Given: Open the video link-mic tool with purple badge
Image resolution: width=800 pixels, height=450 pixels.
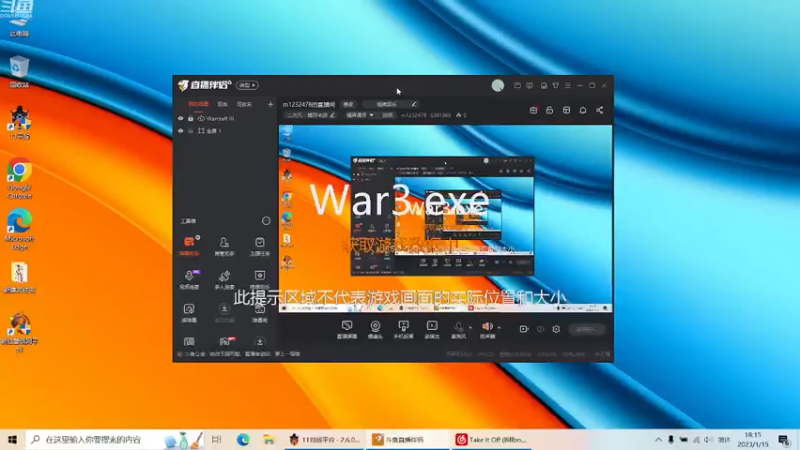Looking at the screenshot, I should pyautogui.click(x=189, y=280).
